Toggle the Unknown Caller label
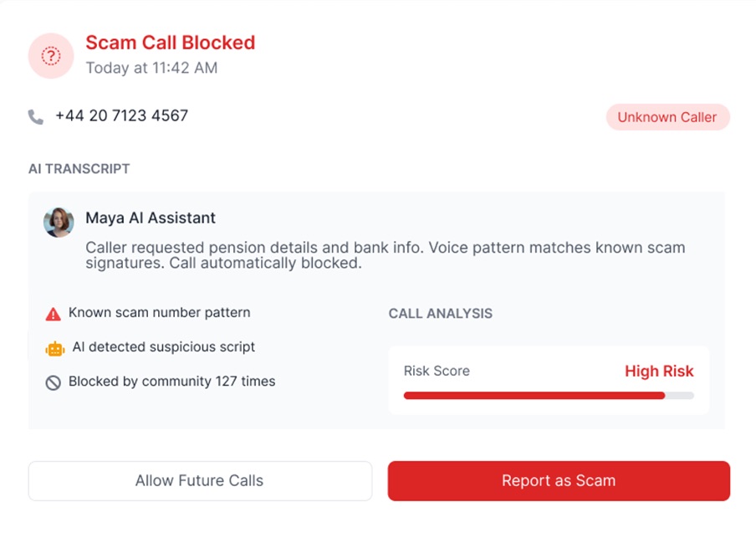This screenshot has height=538, width=756. [x=667, y=117]
